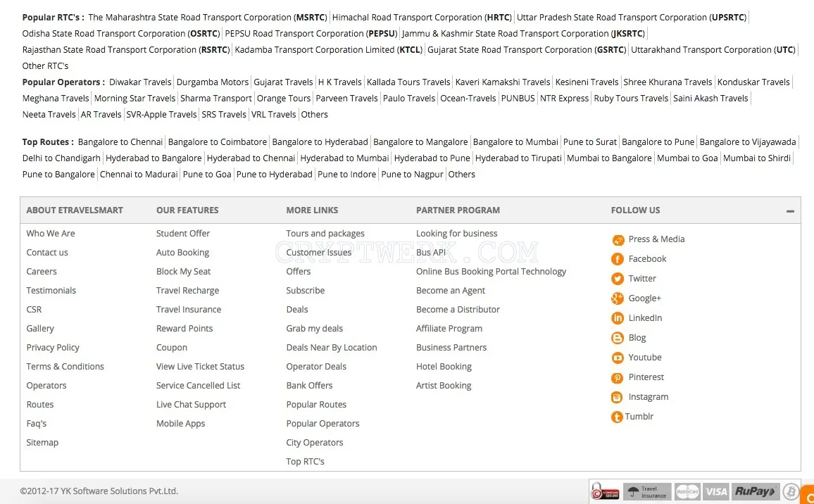Screen dimensions: 814x504
Task: Select Delhi to Chandigarh route
Action: click(61, 158)
